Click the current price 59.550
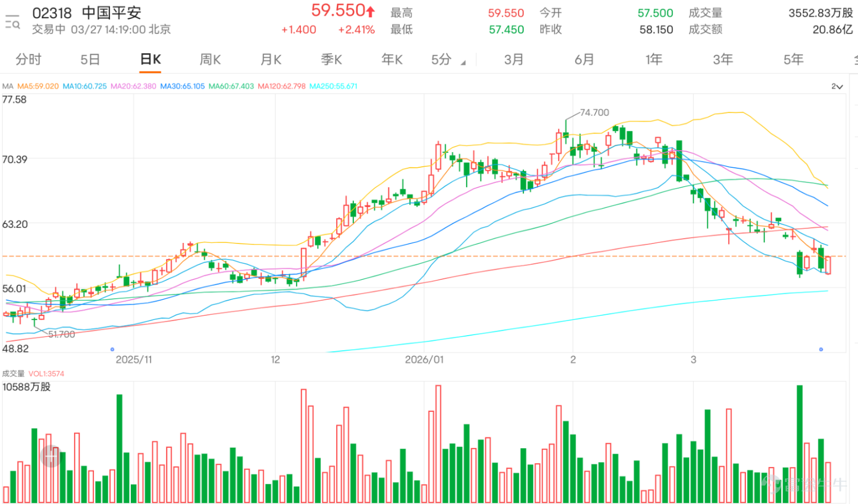Screen dimensions: 858x504 [x=338, y=11]
